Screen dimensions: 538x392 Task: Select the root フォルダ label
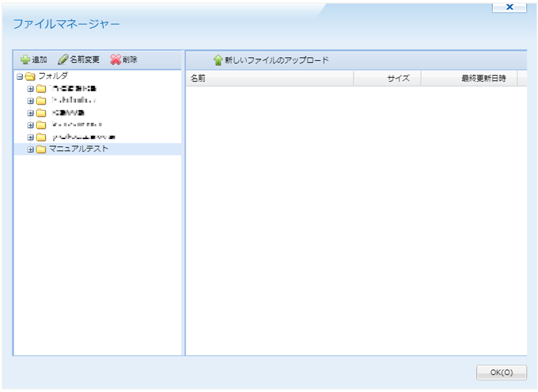click(53, 76)
